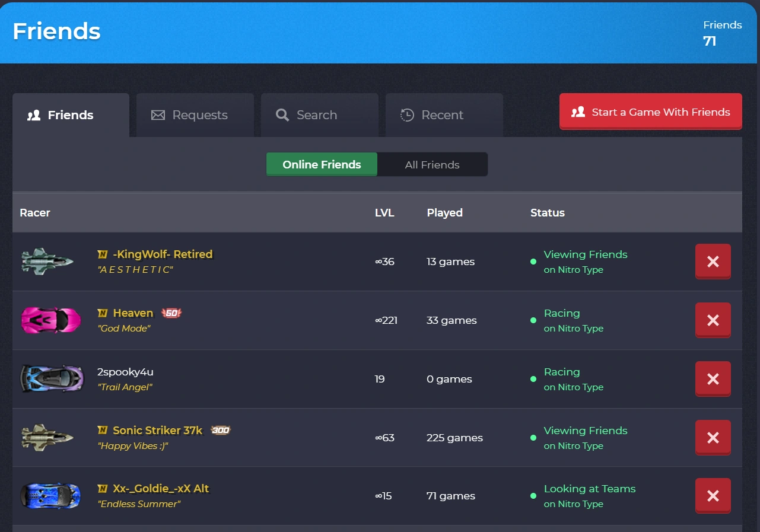Select the All Friends filter
The width and height of the screenshot is (760, 532).
pyautogui.click(x=433, y=164)
